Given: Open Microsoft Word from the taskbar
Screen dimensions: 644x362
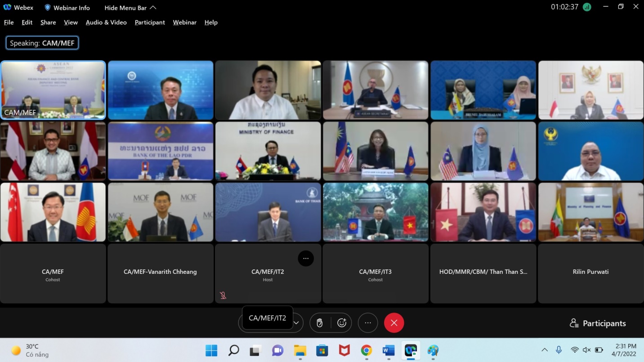Looking at the screenshot, I should 389,350.
